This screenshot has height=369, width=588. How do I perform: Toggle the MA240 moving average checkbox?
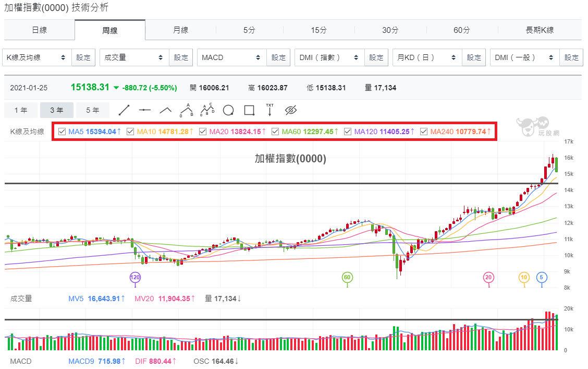(424, 132)
